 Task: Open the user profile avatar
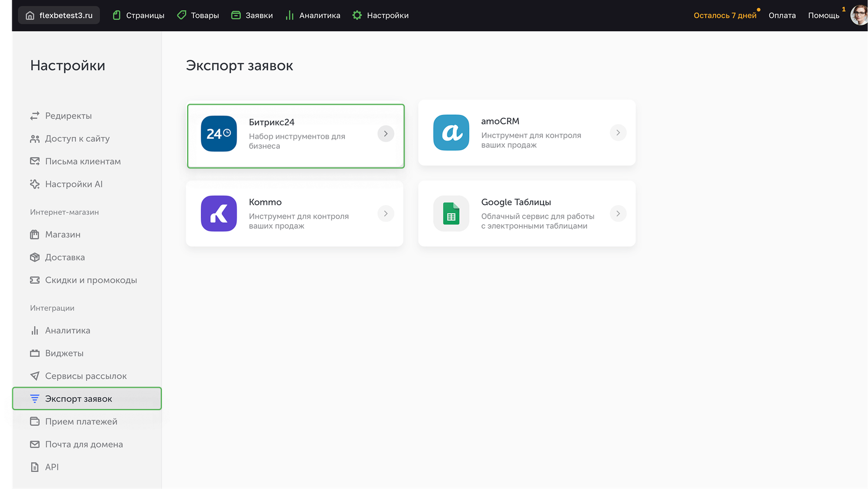(x=859, y=15)
